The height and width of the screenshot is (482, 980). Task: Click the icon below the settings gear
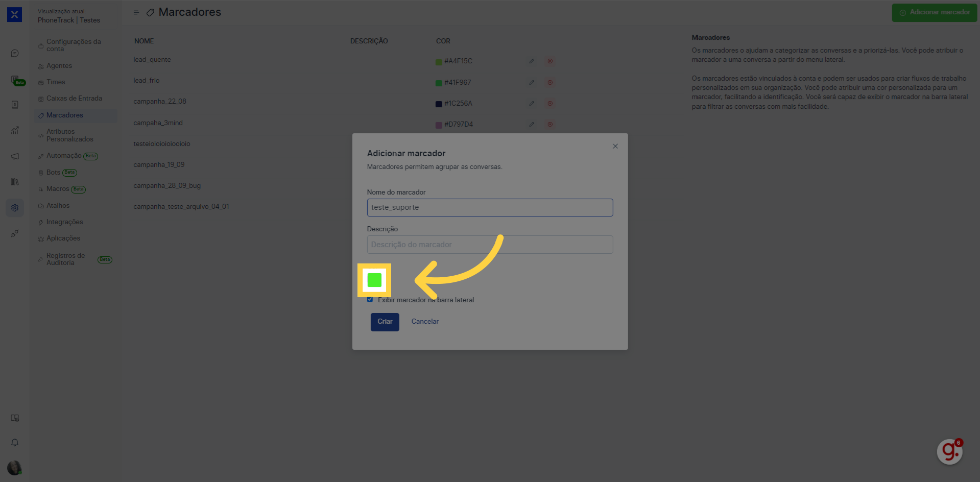coord(15,233)
